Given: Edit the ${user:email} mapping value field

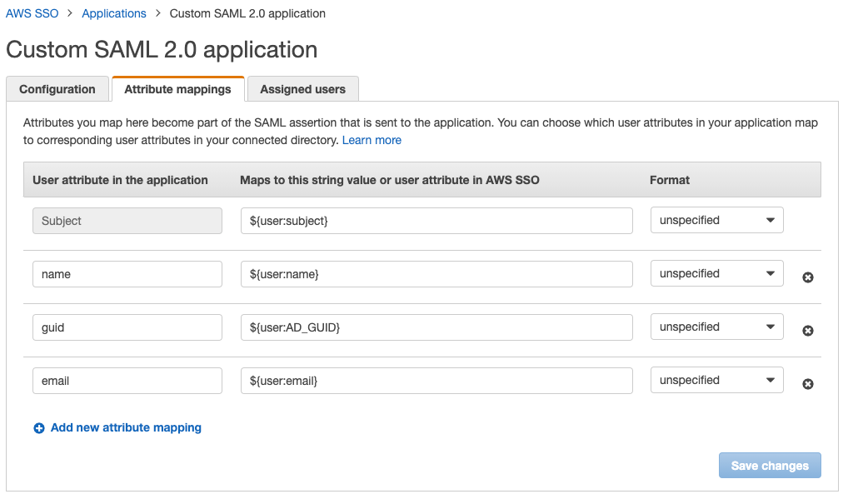Looking at the screenshot, I should [436, 381].
